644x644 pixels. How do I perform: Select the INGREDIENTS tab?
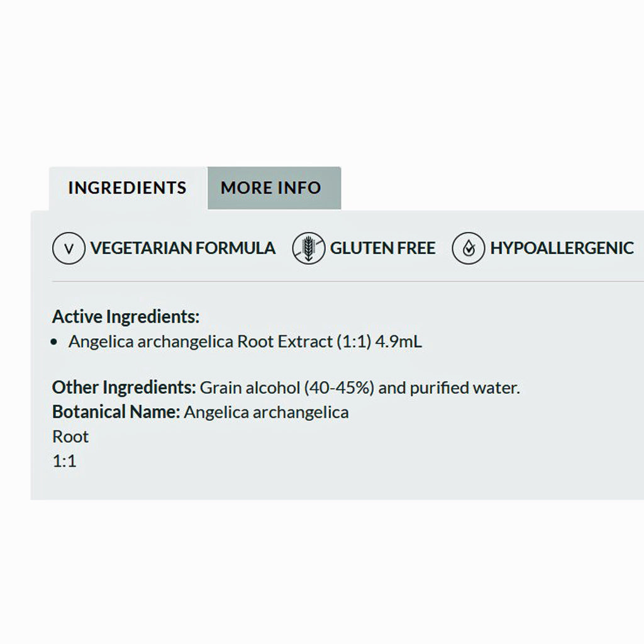tap(126, 187)
